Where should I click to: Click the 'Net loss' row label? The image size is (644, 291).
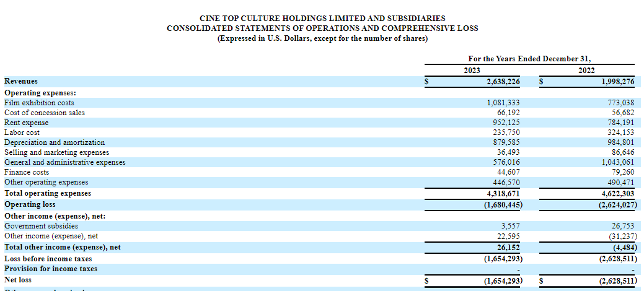pos(17,279)
